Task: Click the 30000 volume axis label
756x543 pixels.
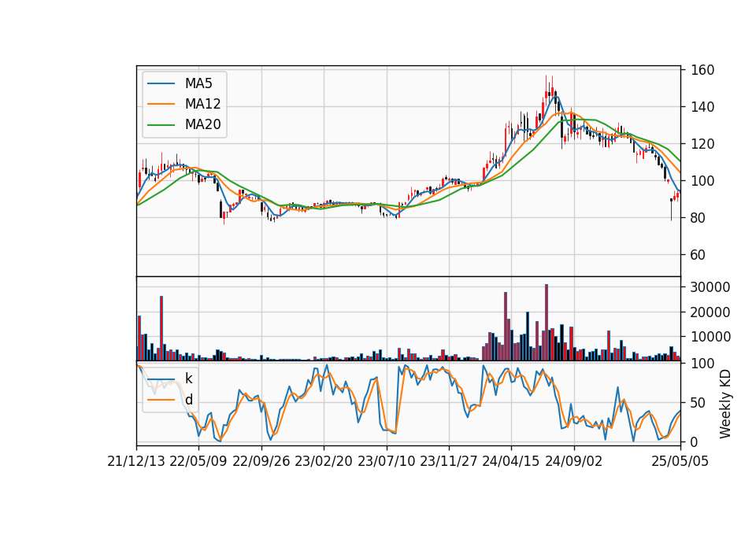Action: click(710, 287)
